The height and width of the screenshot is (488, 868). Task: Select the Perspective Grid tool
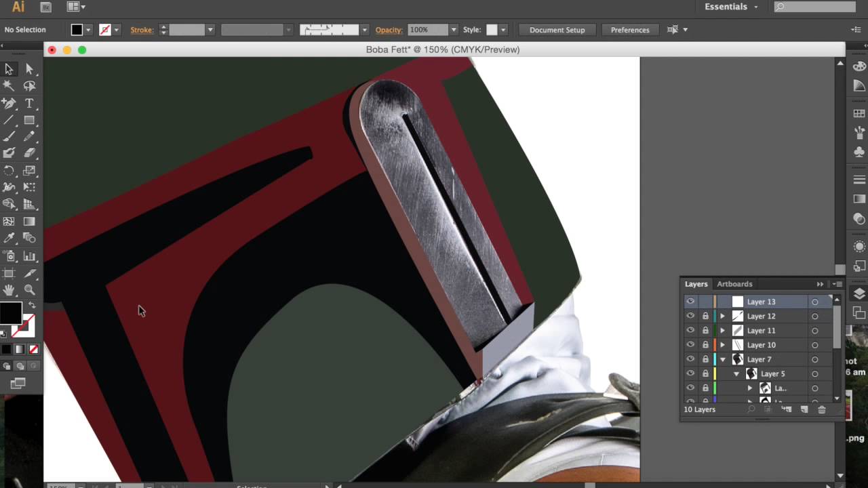[29, 205]
